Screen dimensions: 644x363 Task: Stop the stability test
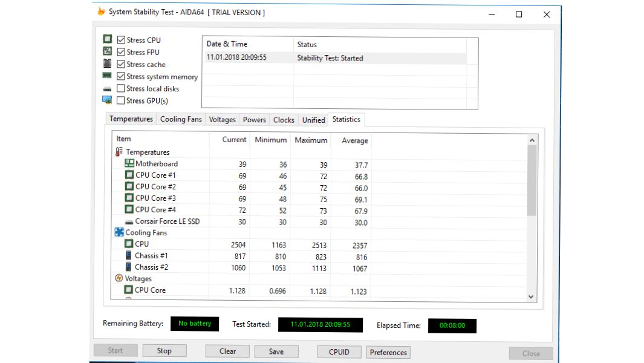(164, 351)
